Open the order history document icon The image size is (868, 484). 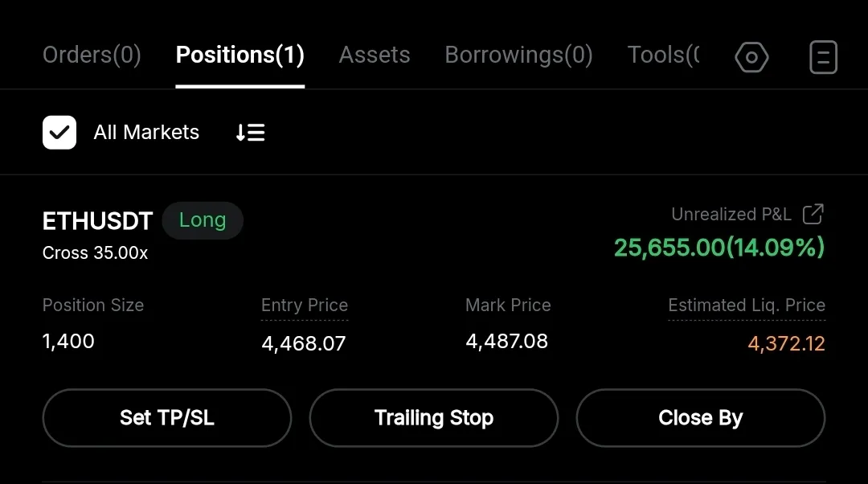click(823, 57)
